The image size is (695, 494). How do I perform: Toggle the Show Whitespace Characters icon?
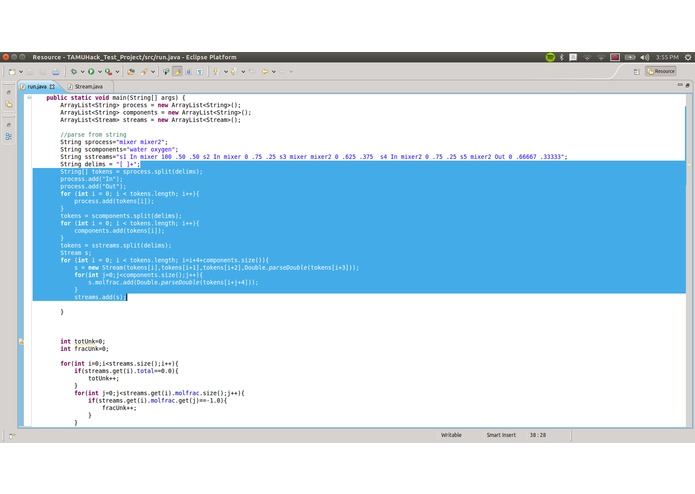200,71
